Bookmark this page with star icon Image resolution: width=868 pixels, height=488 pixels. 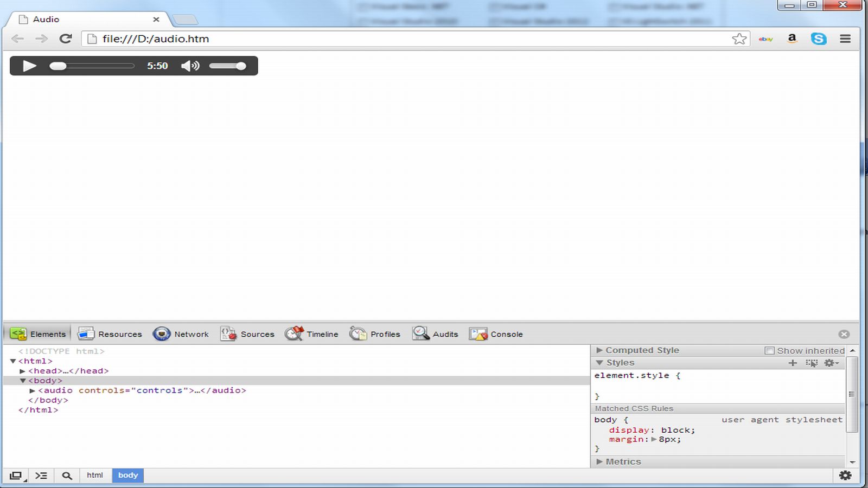point(739,38)
